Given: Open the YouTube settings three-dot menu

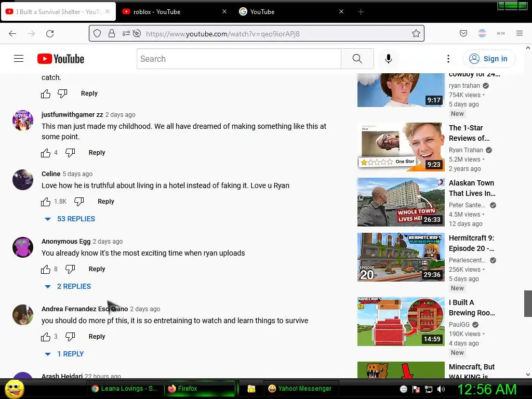Looking at the screenshot, I should [448, 59].
